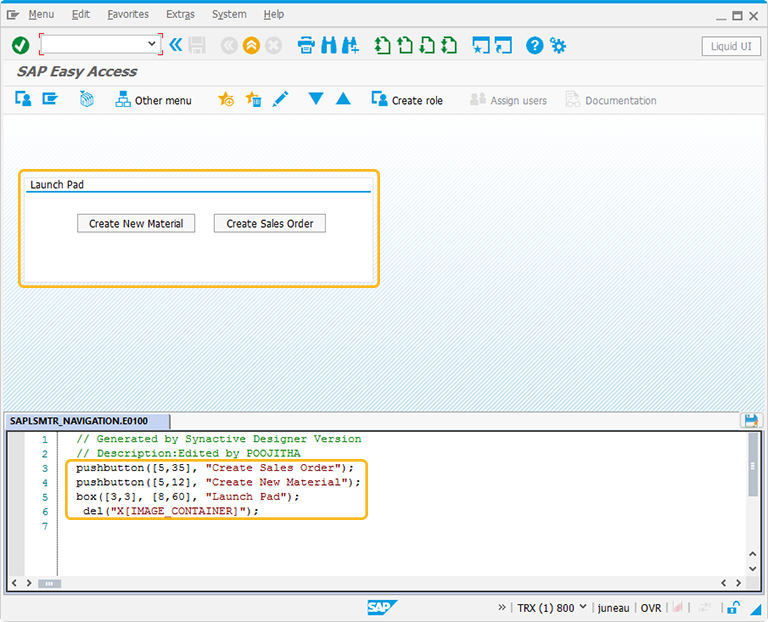Click the Create role button
This screenshot has width=768, height=622.
(x=407, y=99)
